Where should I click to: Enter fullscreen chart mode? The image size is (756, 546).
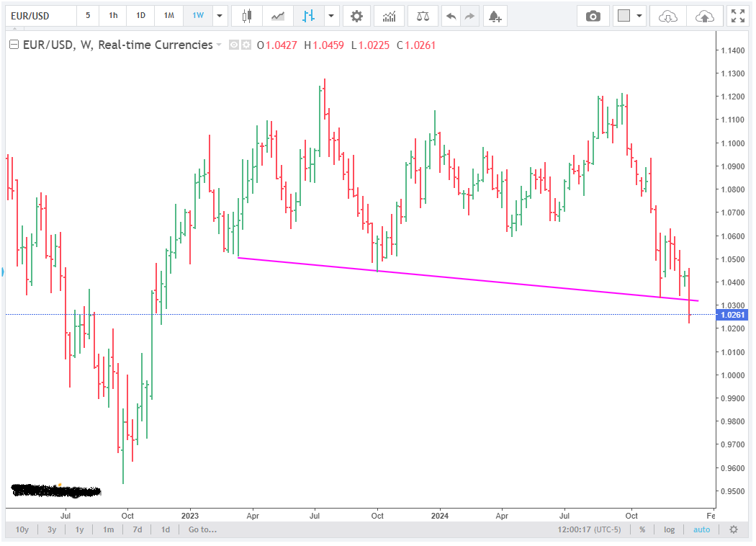tap(737, 16)
